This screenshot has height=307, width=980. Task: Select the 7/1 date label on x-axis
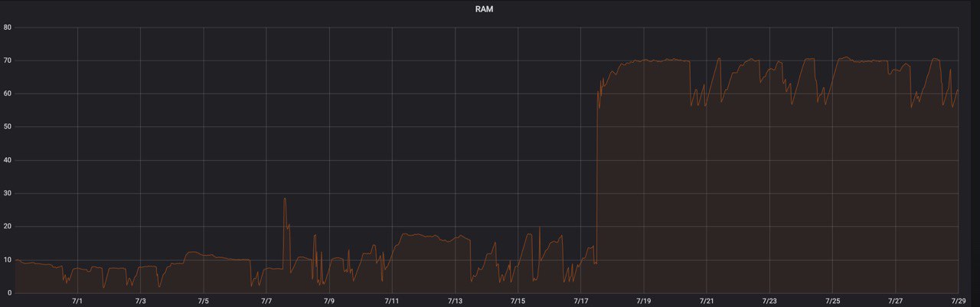[x=77, y=302]
